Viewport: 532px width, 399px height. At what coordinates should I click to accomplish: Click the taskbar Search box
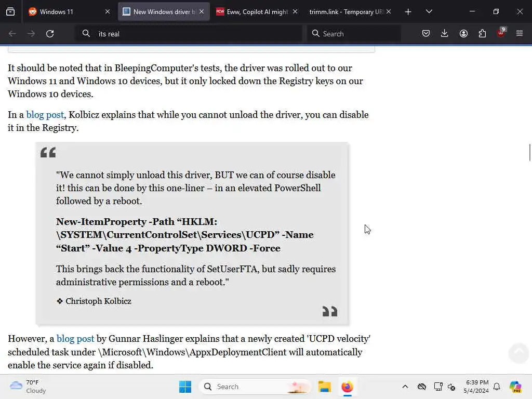(256, 387)
